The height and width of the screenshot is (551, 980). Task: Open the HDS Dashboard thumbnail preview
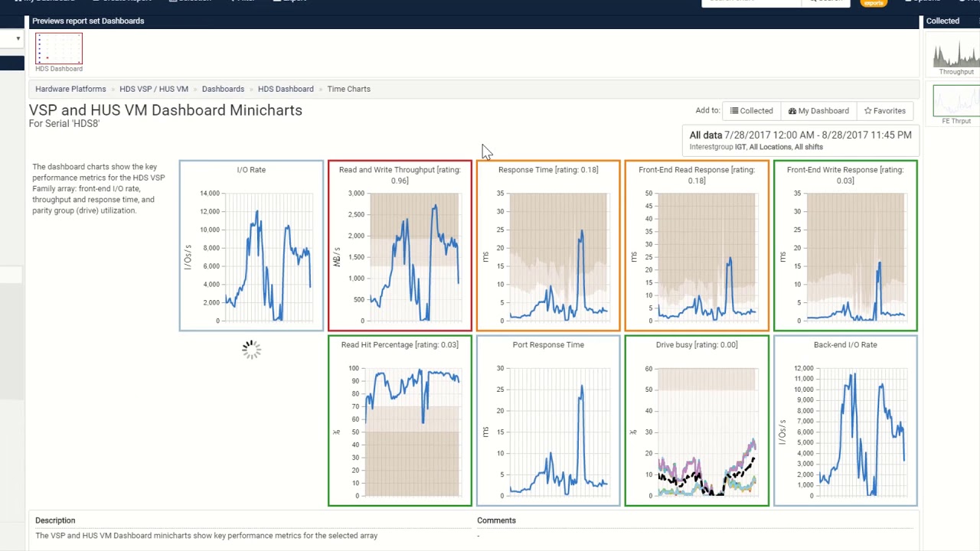coord(59,49)
